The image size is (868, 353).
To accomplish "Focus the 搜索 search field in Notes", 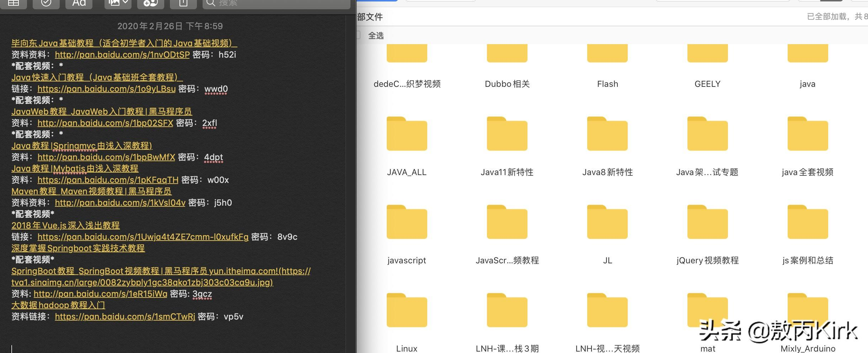I will [276, 3].
